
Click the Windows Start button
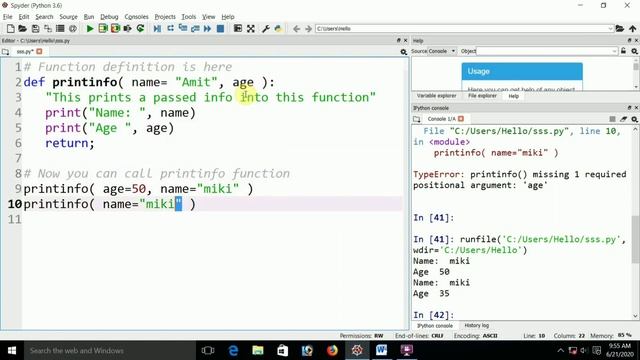pos(12,350)
